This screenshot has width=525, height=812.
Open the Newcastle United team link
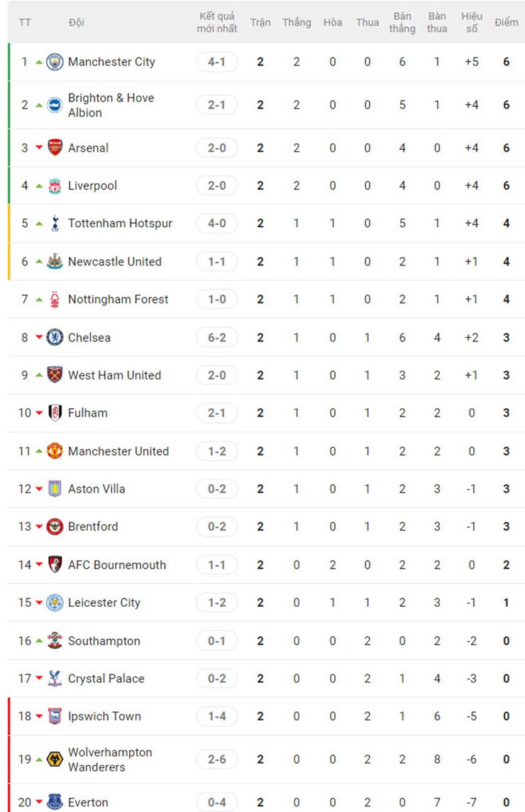[x=115, y=261]
